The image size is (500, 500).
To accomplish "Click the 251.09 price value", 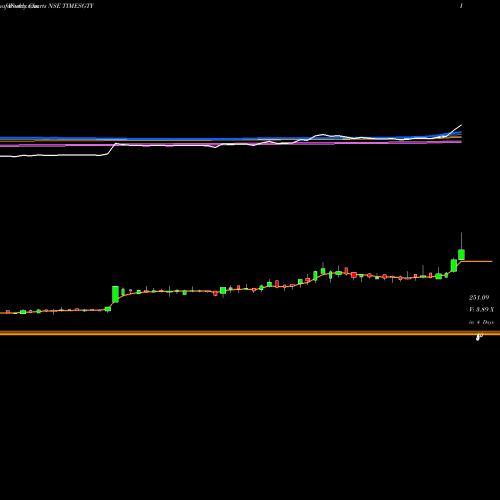I will point(479,297).
